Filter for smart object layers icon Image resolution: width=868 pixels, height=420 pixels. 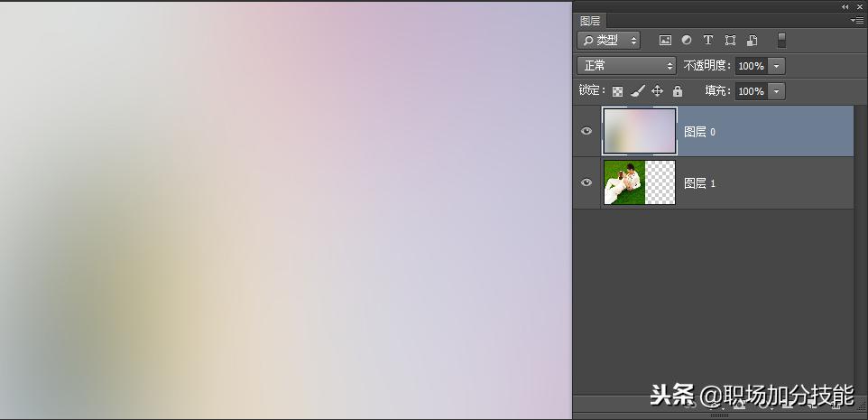pos(752,40)
